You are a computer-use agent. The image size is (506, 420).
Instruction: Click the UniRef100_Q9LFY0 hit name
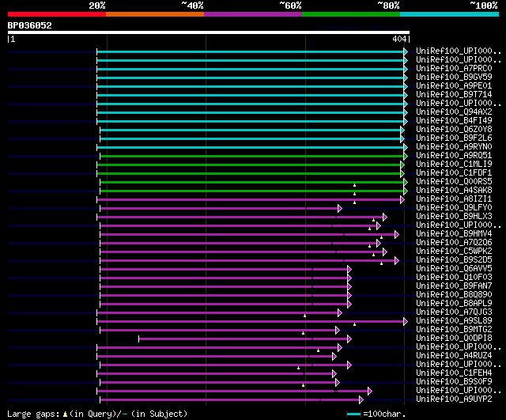(454, 208)
